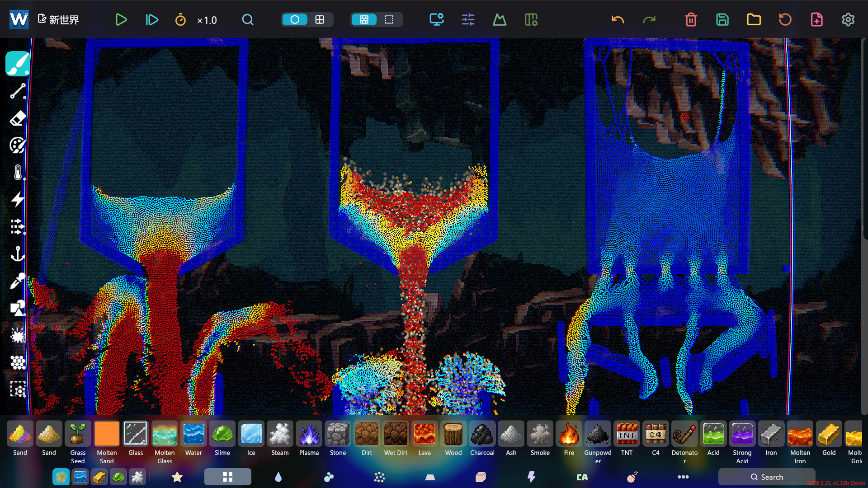The height and width of the screenshot is (488, 868).
Task: Pick the Plasma material
Action: [309, 434]
